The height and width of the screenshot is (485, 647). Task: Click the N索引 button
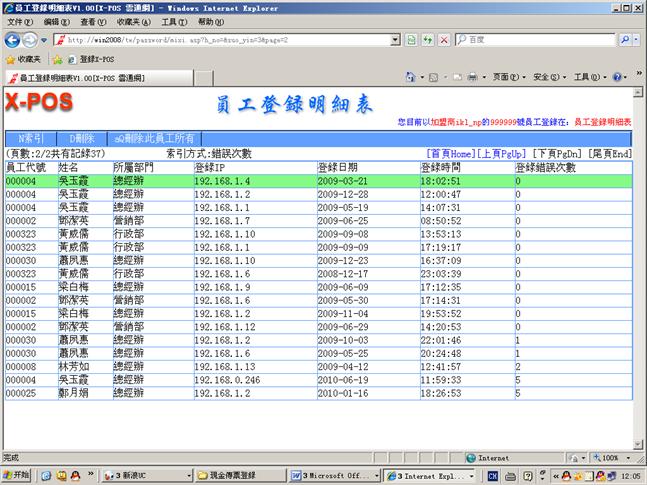pos(30,139)
